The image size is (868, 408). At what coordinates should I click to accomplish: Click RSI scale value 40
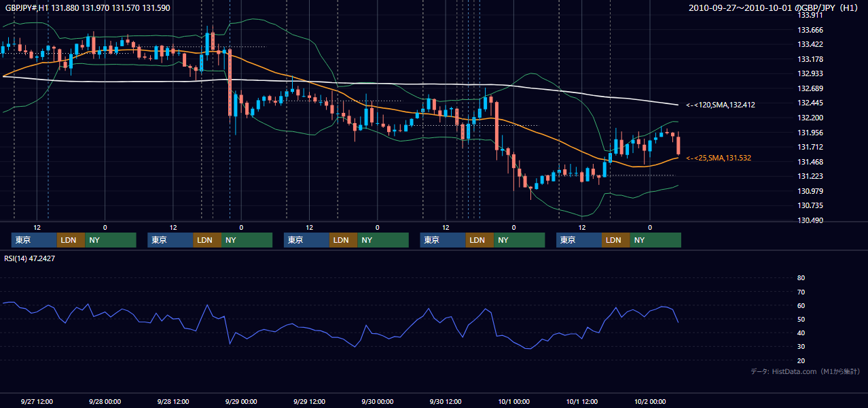[x=801, y=333]
